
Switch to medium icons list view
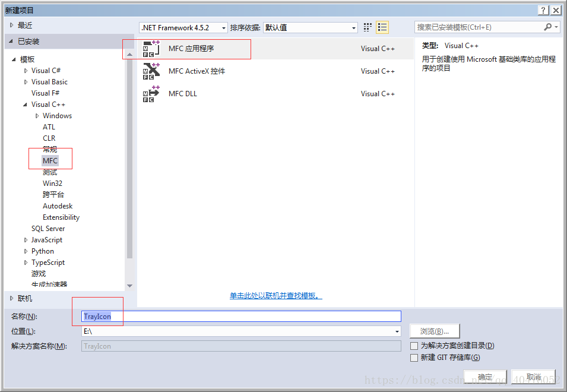click(382, 27)
